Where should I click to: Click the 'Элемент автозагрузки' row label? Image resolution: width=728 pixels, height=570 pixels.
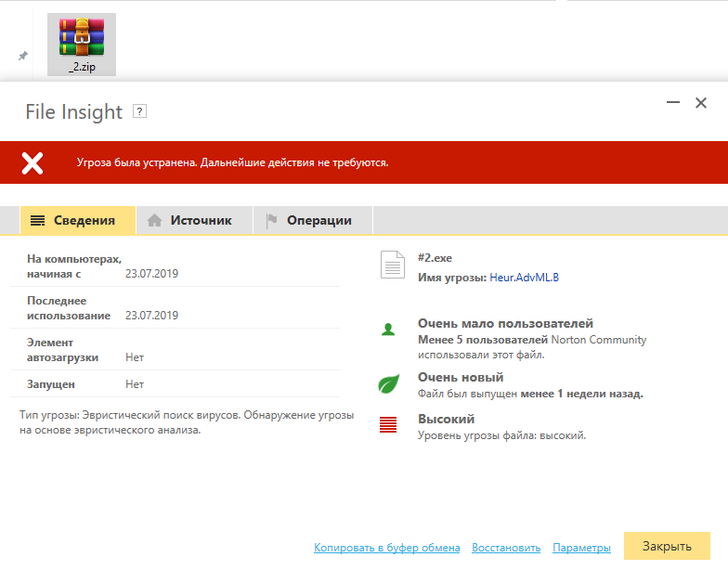pos(62,350)
